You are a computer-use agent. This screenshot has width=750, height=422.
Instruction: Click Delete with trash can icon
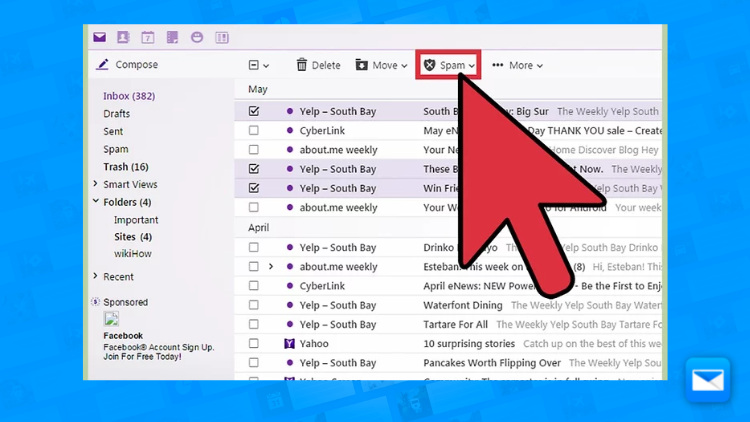[x=319, y=65]
